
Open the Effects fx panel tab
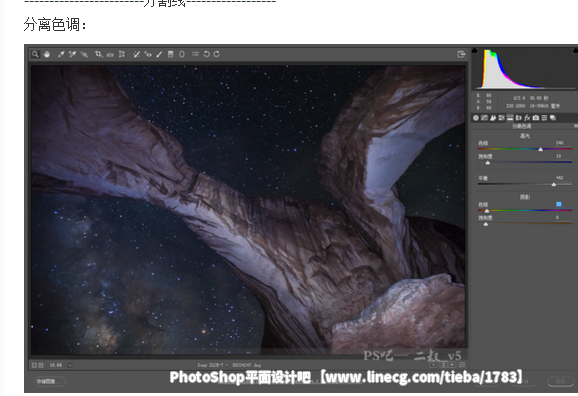pos(527,118)
